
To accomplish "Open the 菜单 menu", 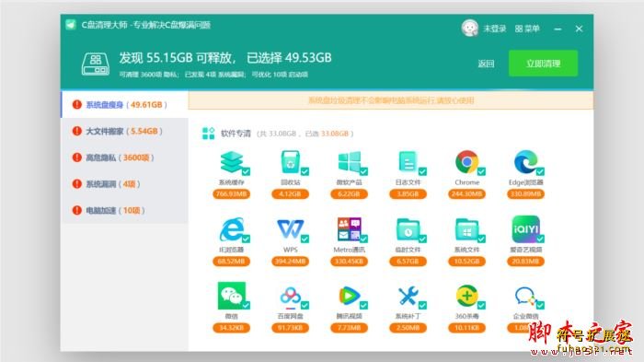I will (527, 29).
